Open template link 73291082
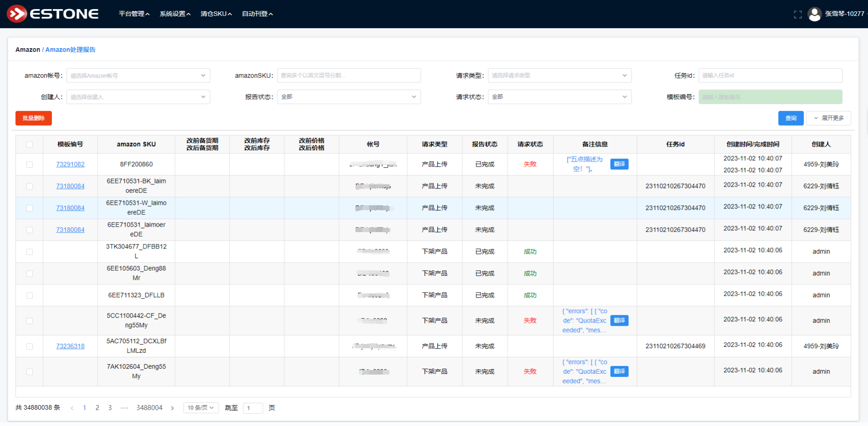 pyautogui.click(x=70, y=164)
